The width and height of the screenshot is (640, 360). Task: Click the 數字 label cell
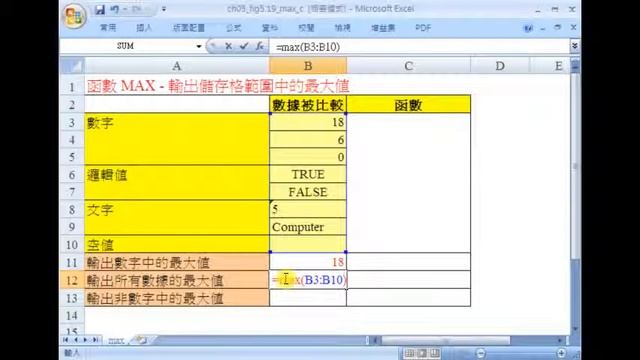pos(177,122)
